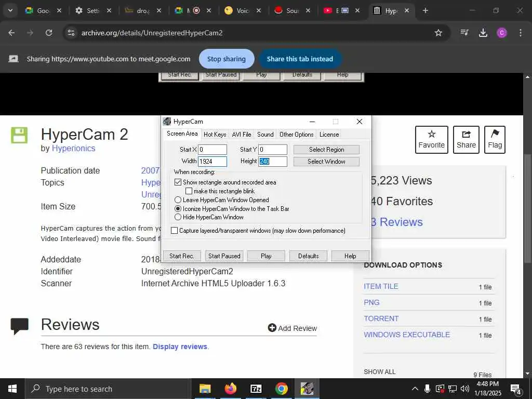Click the HyperCam title bar app icon
This screenshot has height=399, width=532.
(167, 122)
